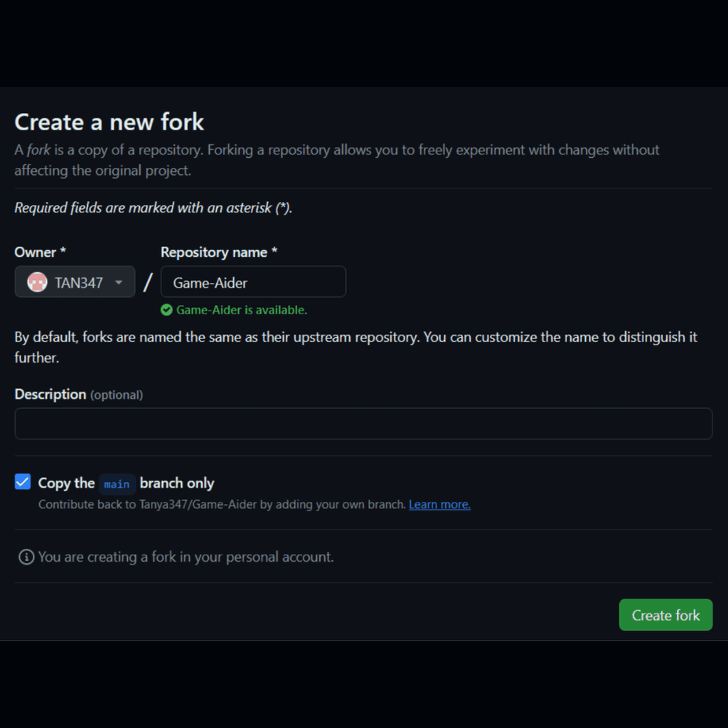728x728 pixels.
Task: Click the optional Description field
Action: [363, 423]
